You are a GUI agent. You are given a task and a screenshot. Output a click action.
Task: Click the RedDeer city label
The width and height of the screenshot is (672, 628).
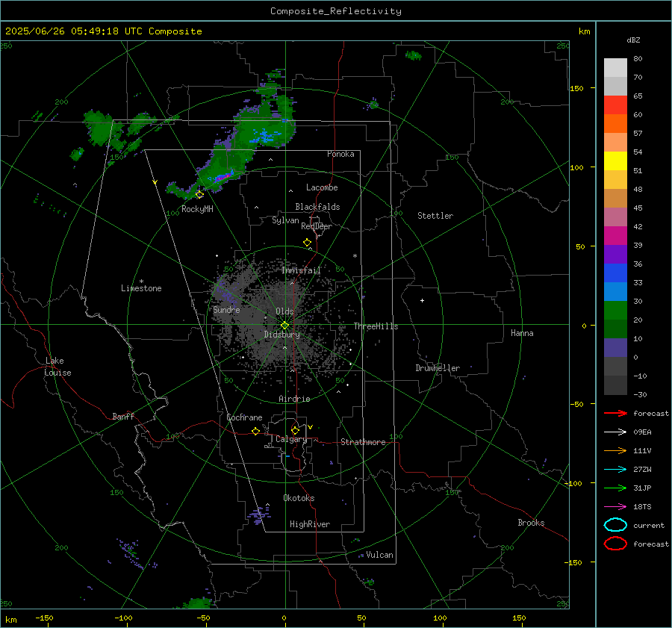[317, 226]
